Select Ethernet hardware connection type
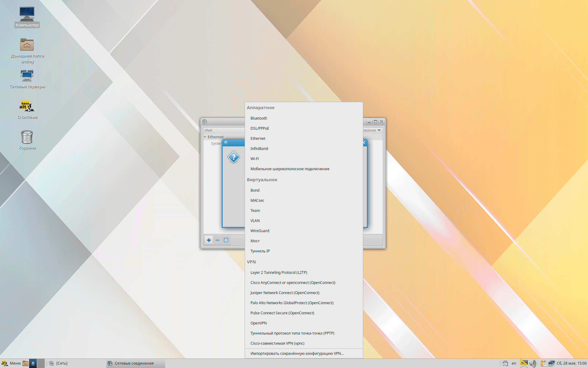The height and width of the screenshot is (368, 588). point(258,138)
